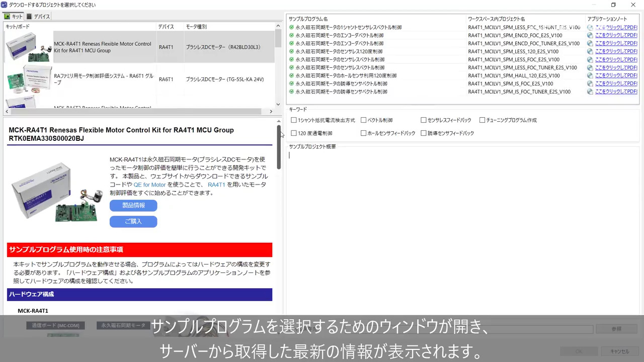
Task: Click PDF globe icon for IS_FOC_TUNER row
Action: click(x=590, y=92)
